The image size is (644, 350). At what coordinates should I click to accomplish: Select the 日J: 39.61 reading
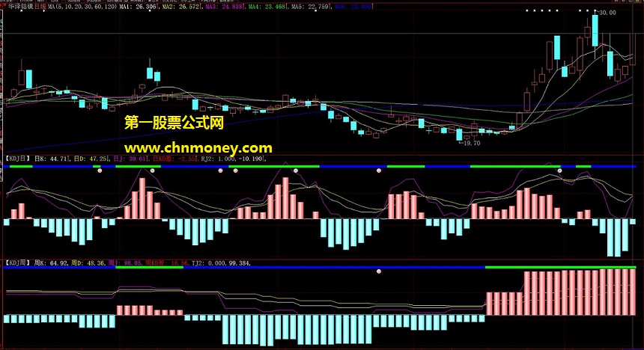(130, 159)
